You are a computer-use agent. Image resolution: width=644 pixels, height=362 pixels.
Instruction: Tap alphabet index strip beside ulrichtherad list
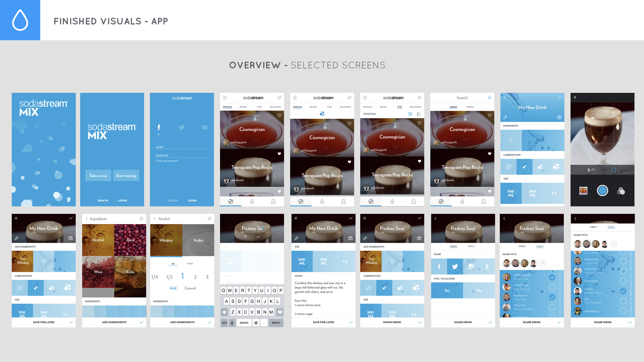tap(631, 284)
